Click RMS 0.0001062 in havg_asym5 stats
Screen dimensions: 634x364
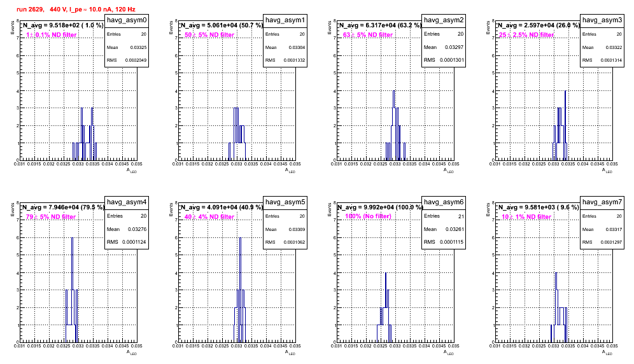click(285, 242)
